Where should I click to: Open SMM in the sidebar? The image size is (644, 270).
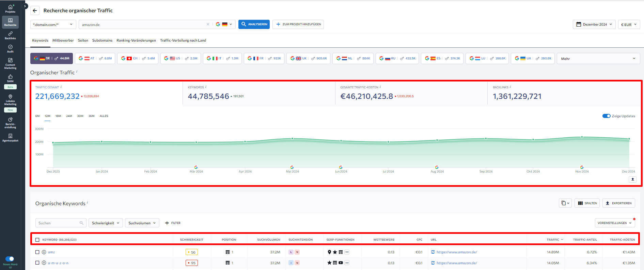(x=10, y=79)
